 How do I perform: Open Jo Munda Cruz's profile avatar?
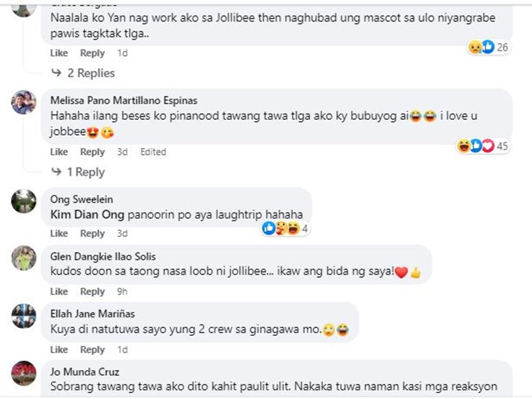(23, 373)
